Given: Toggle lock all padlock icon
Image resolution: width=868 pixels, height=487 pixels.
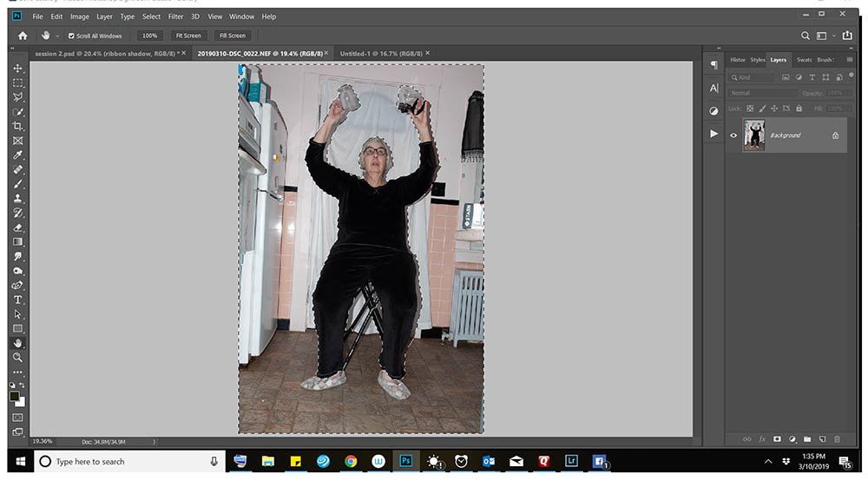Looking at the screenshot, I should click(799, 109).
